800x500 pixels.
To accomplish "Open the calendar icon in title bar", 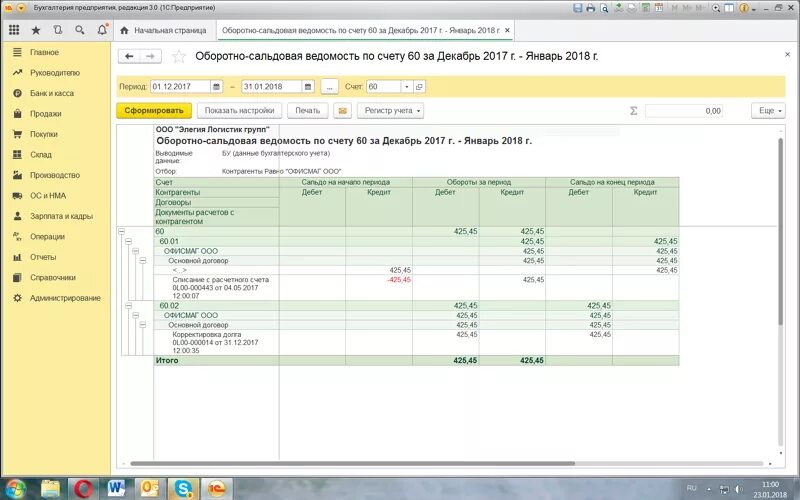I will coord(659,8).
